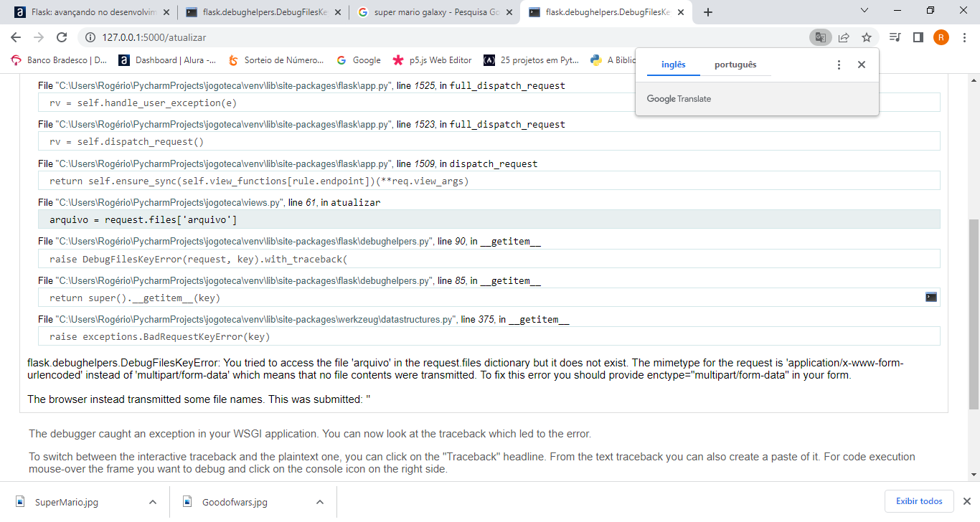Screen dimensions: 980x522
Task: Close the Flask: avançando tab
Action: pos(166,12)
